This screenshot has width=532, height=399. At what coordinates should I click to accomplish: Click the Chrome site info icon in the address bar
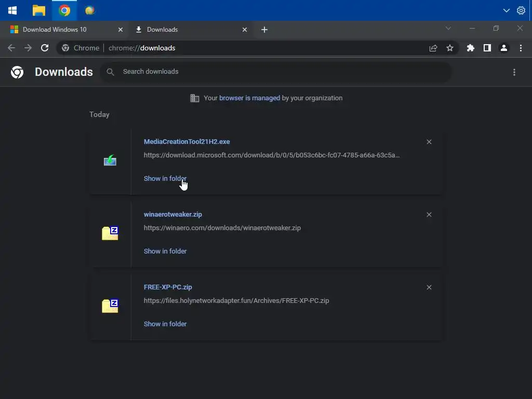[65, 48]
